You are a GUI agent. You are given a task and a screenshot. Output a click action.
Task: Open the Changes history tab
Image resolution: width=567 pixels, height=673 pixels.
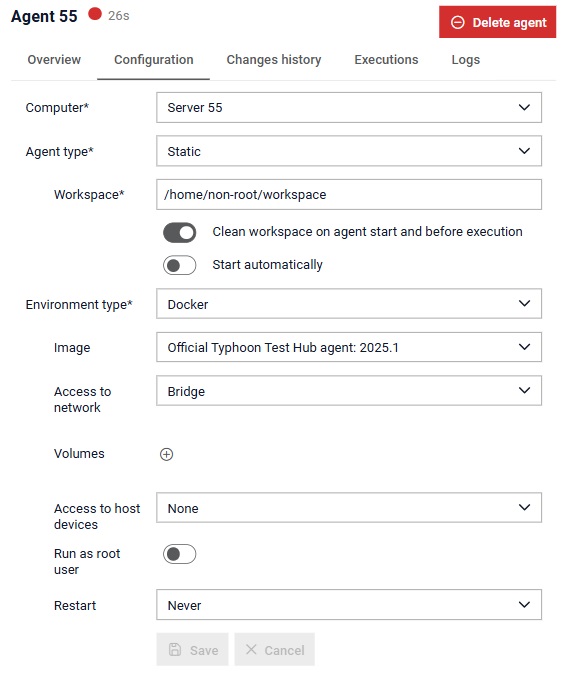(274, 60)
